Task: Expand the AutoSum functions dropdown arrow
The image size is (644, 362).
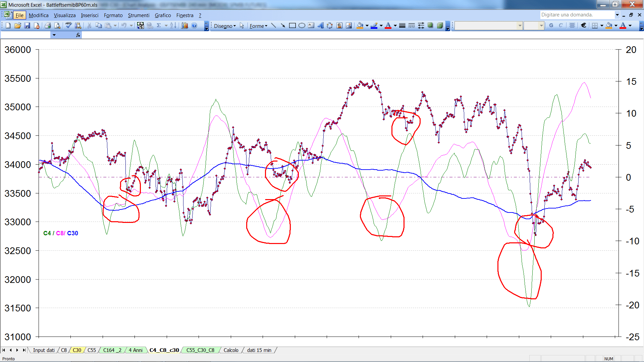Action: [x=166, y=25]
